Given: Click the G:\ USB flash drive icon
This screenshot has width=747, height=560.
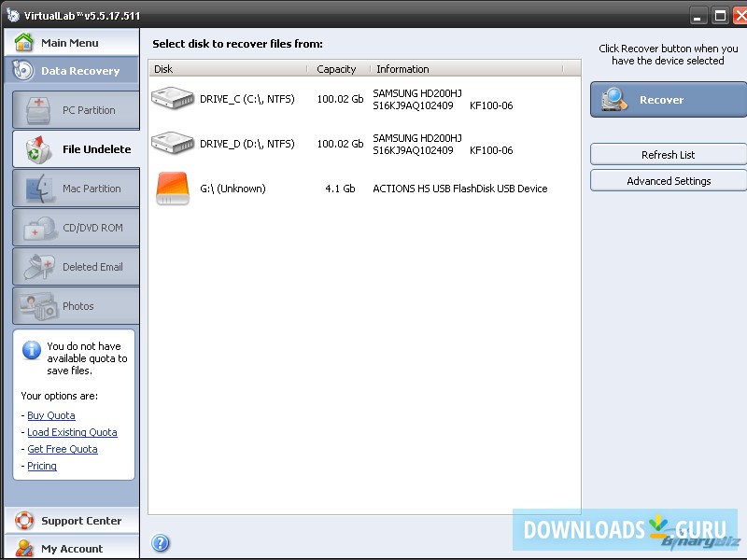Looking at the screenshot, I should (x=174, y=188).
